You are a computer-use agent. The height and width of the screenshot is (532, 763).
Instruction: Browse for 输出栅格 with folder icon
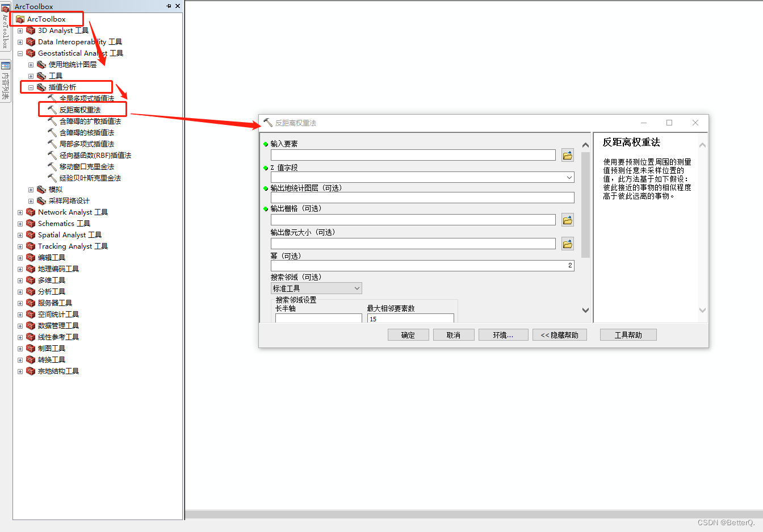567,220
